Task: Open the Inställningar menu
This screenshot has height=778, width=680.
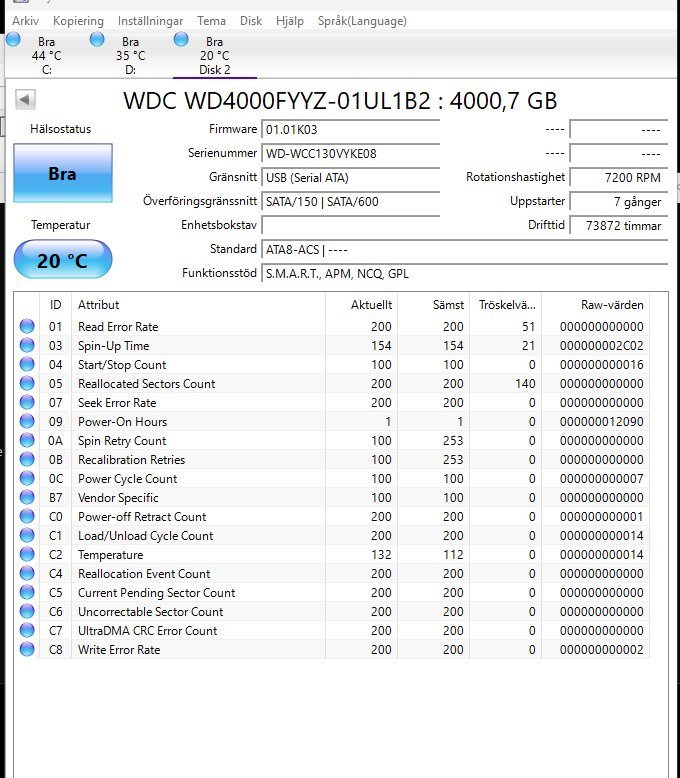Action: tap(150, 21)
